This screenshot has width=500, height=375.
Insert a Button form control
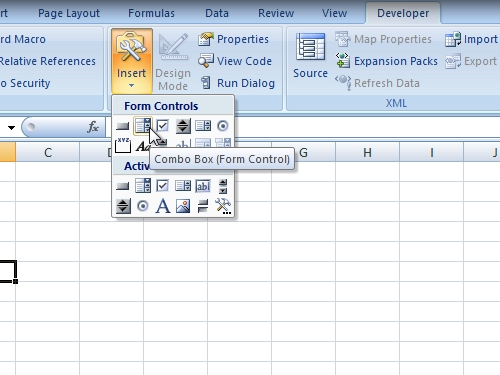coord(123,126)
